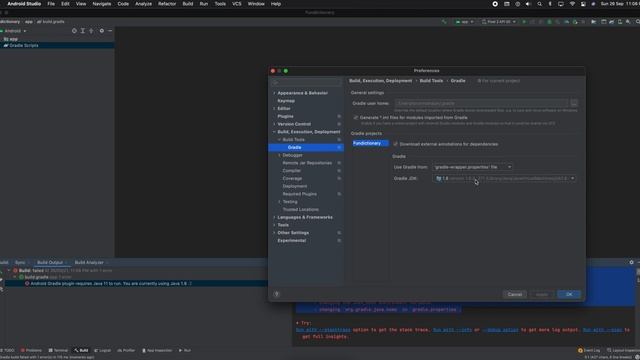
Task: Click the Run with --scan link
Action: point(602,330)
